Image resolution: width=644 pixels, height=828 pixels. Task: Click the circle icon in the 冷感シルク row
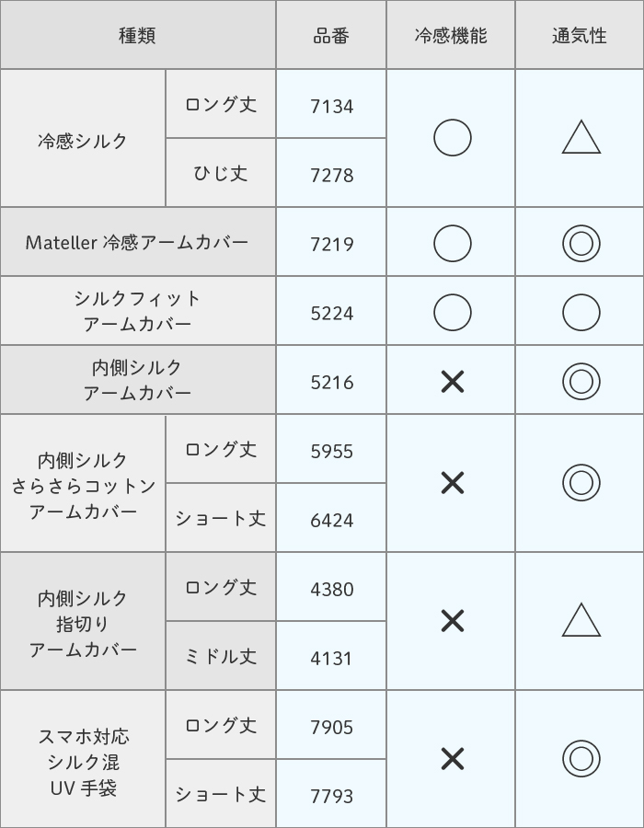452,138
